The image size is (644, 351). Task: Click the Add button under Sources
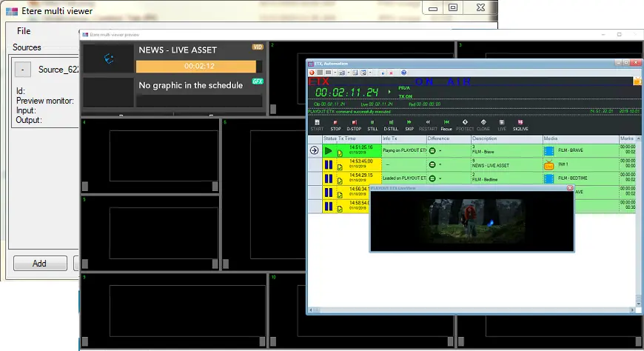pos(39,263)
